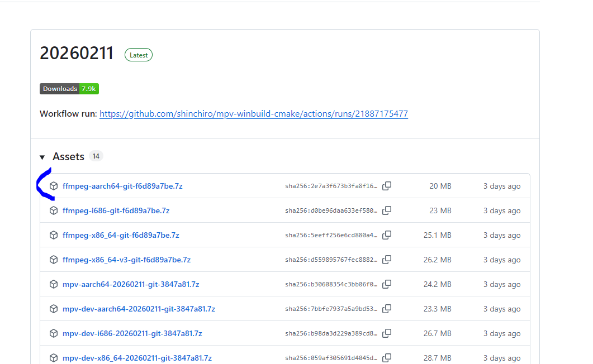Viewport: 593px width, 364px height.
Task: Click the 'Workflow run:' label text
Action: click(68, 114)
